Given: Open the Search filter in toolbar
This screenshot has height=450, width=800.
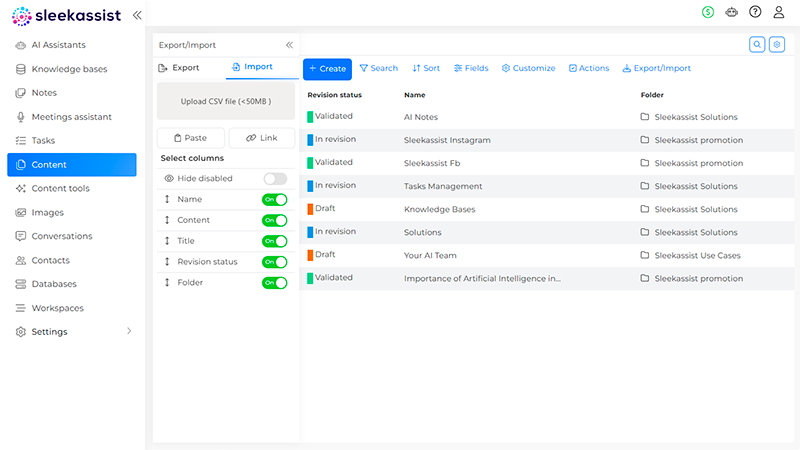Looking at the screenshot, I should [x=379, y=68].
